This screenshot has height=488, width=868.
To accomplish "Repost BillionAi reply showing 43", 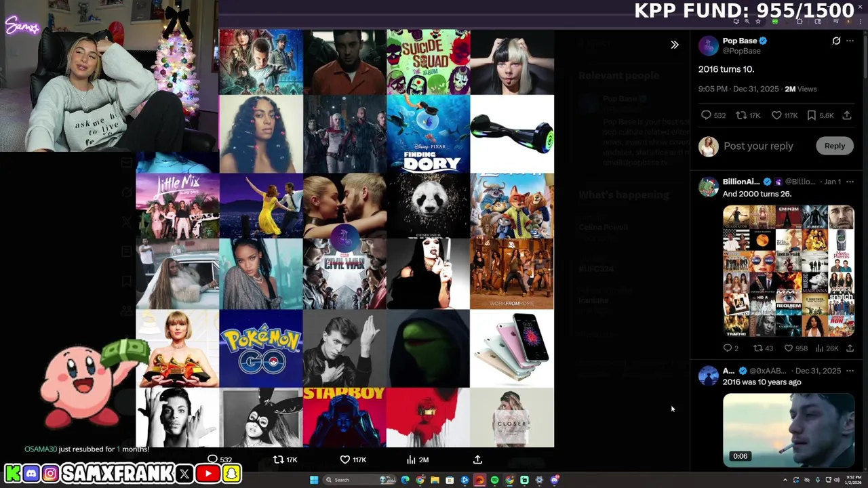I will (758, 348).
